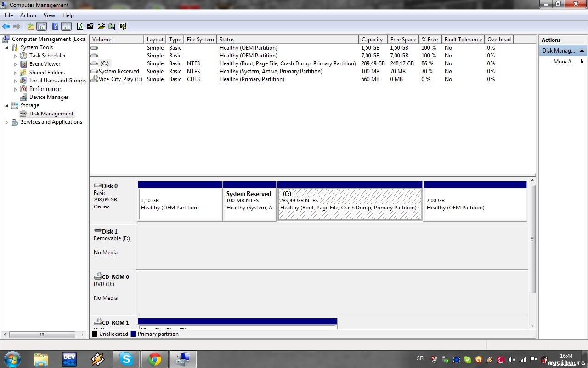This screenshot has width=588, height=368.
Task: Expand the Local Users and Groups node
Action: 15,80
